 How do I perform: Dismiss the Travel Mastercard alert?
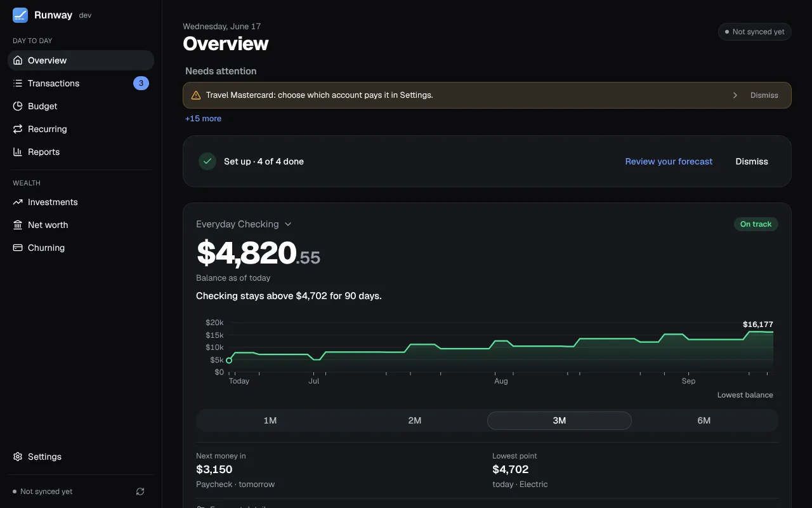point(764,95)
